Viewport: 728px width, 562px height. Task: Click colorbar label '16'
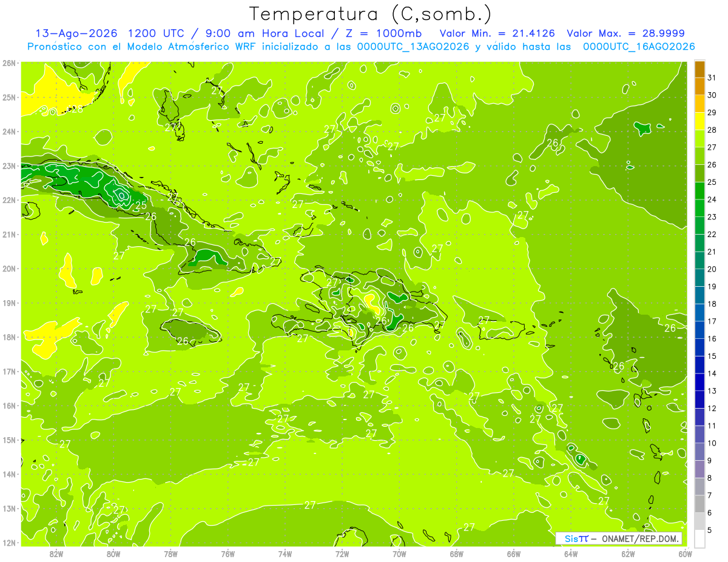(712, 339)
